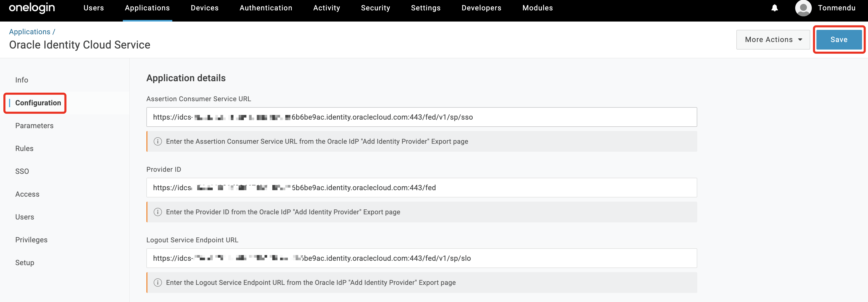The image size is (868, 302).
Task: Switch to the SSO sidebar tab
Action: pyautogui.click(x=22, y=171)
